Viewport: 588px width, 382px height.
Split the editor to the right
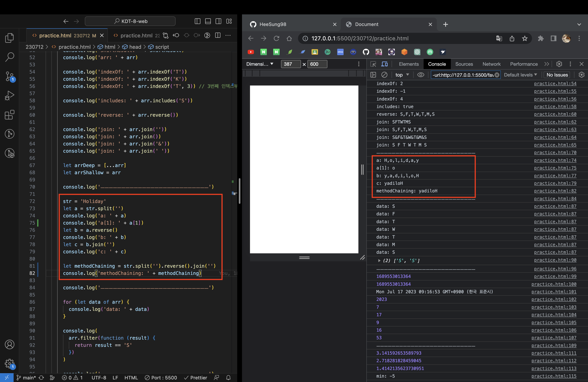218,35
